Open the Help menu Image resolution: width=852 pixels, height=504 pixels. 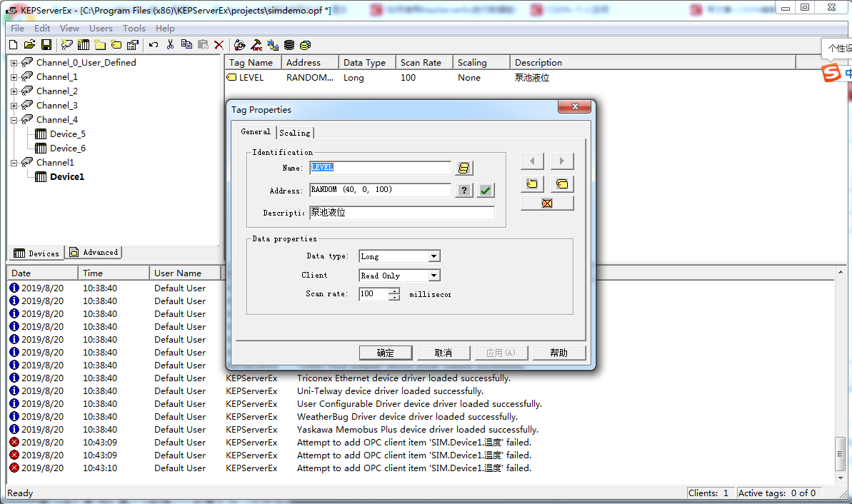click(165, 29)
